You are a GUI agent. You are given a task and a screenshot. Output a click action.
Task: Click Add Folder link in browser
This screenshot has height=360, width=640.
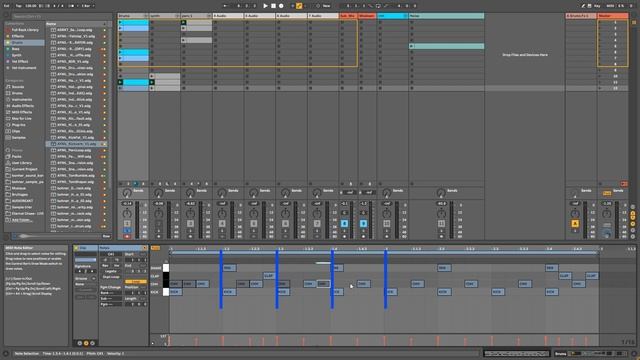[x=21, y=220]
